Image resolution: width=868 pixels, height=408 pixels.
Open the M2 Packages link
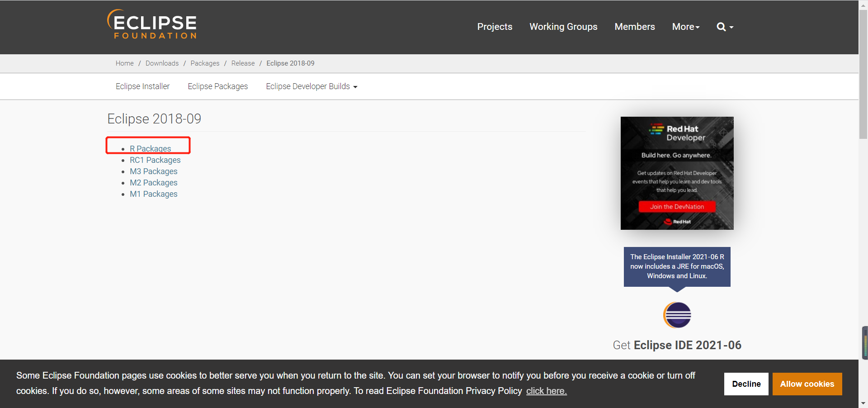pyautogui.click(x=153, y=183)
